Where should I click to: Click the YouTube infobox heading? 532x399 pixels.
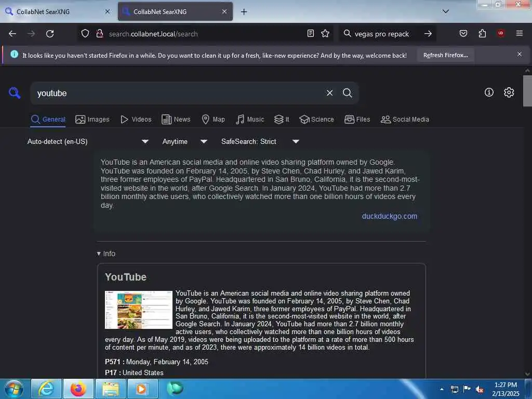[126, 277]
